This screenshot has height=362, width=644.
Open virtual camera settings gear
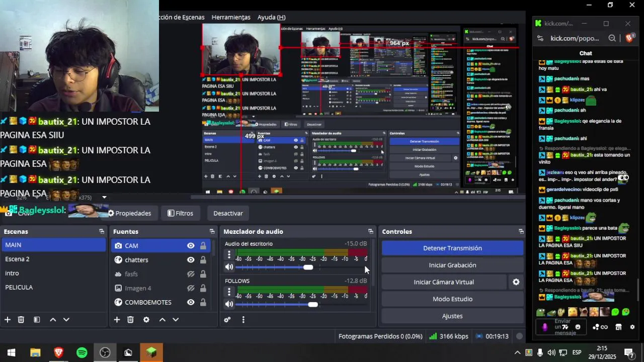pos(516,282)
